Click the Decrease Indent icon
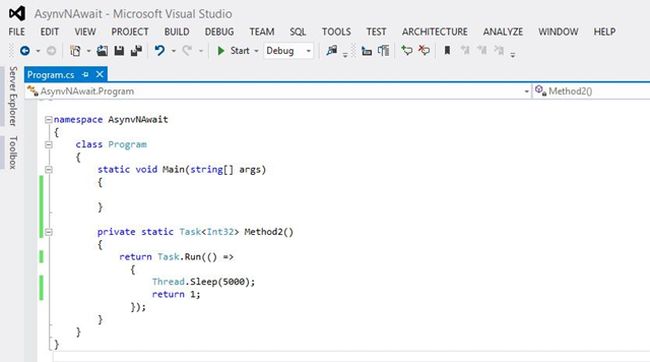This screenshot has width=650, height=362. (366, 51)
